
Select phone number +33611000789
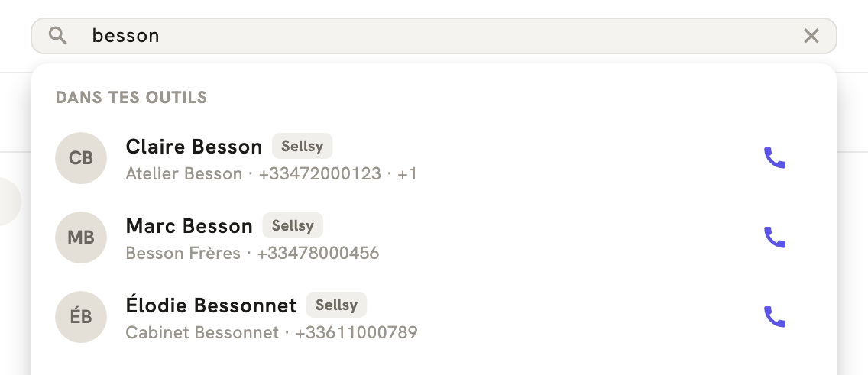tap(356, 332)
